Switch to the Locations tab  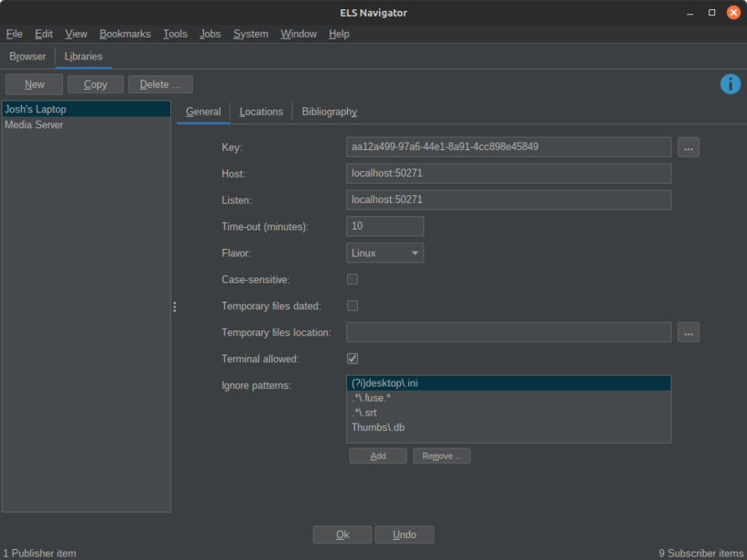pos(261,112)
